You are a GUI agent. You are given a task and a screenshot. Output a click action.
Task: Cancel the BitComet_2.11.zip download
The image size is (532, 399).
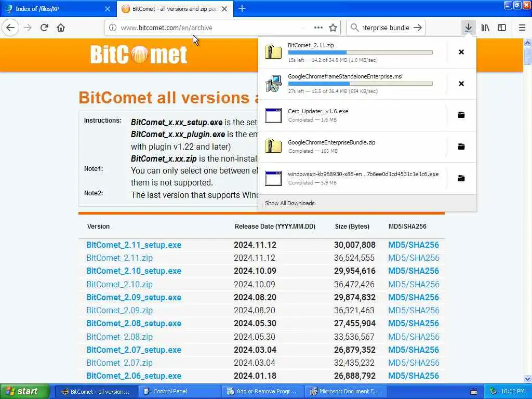[x=461, y=52]
